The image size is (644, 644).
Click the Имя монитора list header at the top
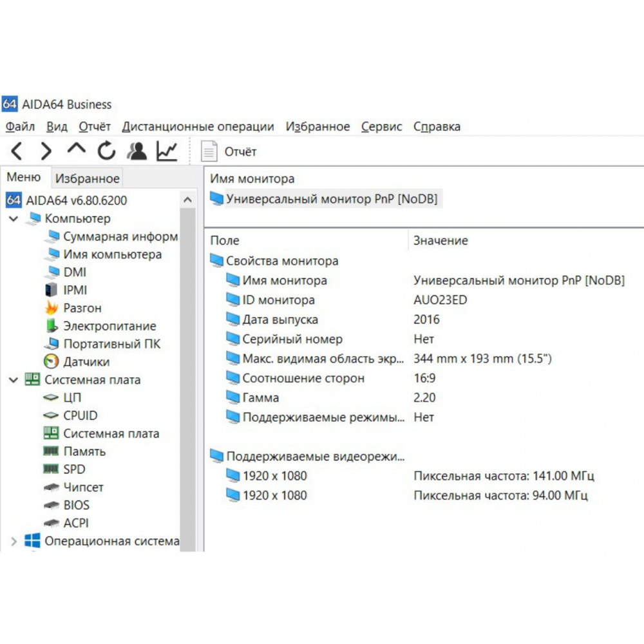pos(252,178)
